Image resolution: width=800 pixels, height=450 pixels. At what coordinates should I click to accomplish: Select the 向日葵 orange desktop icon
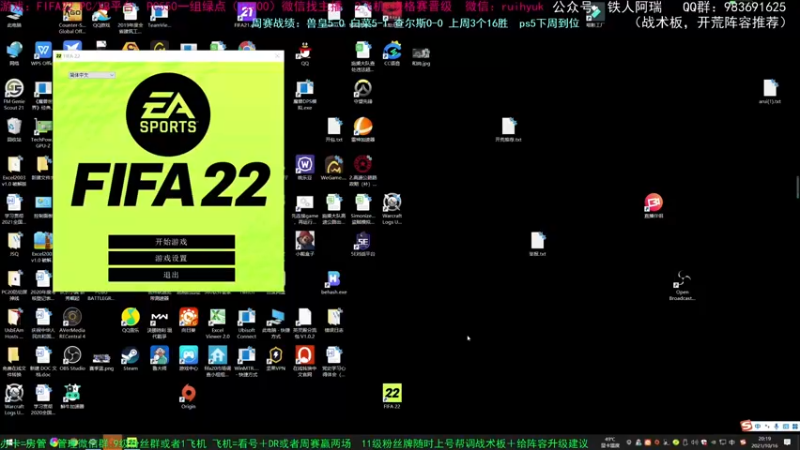point(188,318)
